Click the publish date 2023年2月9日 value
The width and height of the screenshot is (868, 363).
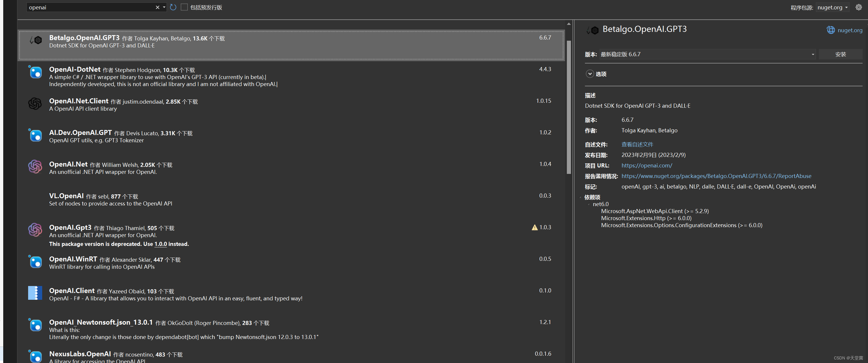653,155
